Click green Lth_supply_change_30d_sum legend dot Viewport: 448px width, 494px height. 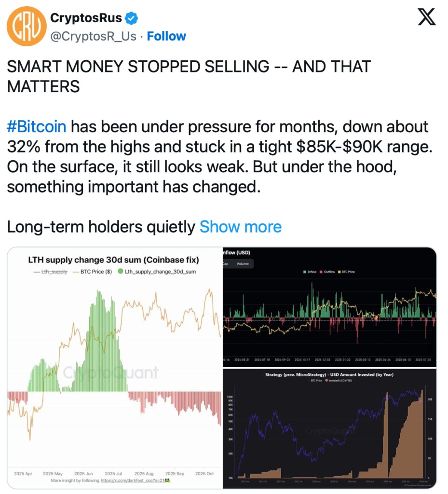(x=120, y=272)
